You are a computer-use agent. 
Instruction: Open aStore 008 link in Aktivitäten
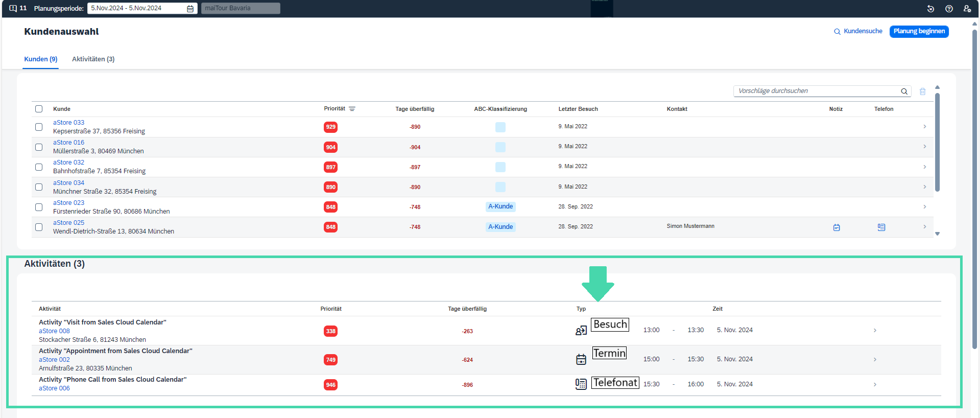(x=54, y=331)
